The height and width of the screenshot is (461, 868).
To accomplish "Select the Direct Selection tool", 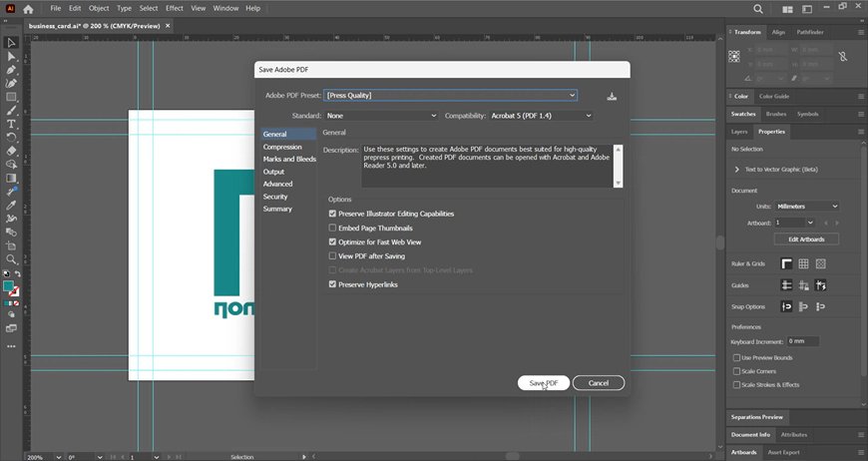I will click(11, 57).
